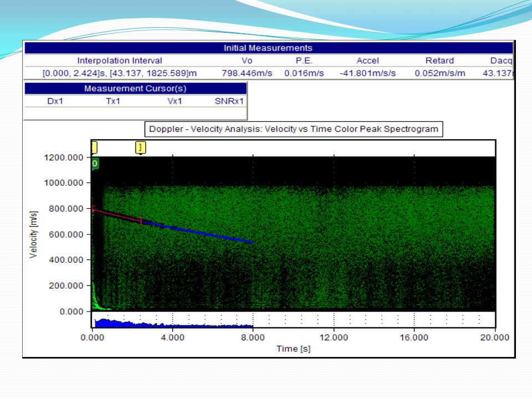The width and height of the screenshot is (532, 399).
Task: Select the Vx1 cursor column header
Action: [175, 101]
